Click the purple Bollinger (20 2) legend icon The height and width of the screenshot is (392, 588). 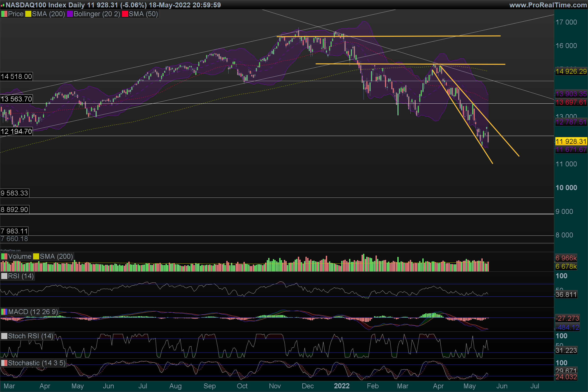pyautogui.click(x=70, y=14)
